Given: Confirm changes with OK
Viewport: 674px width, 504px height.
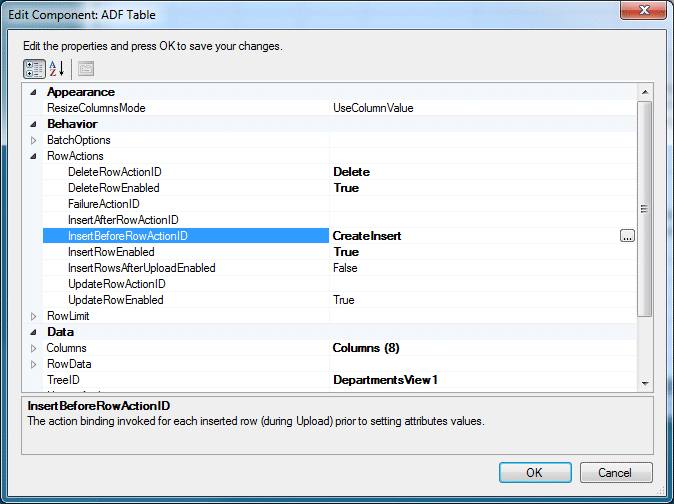Looking at the screenshot, I should click(535, 473).
